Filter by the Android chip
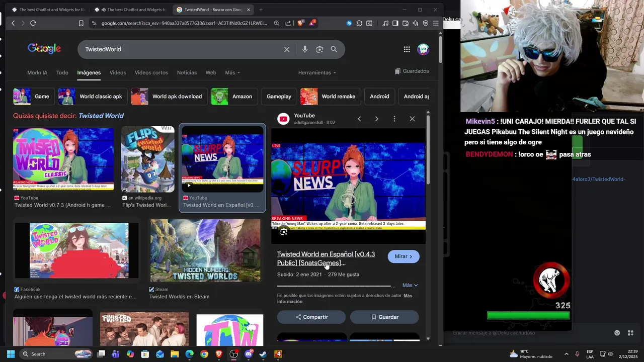The image size is (644, 362). click(379, 97)
